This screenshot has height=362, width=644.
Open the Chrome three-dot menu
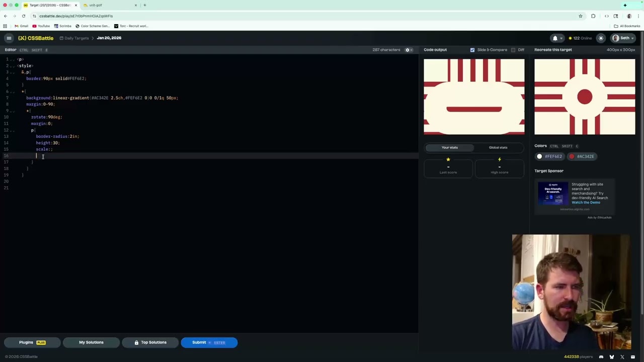coord(638,16)
